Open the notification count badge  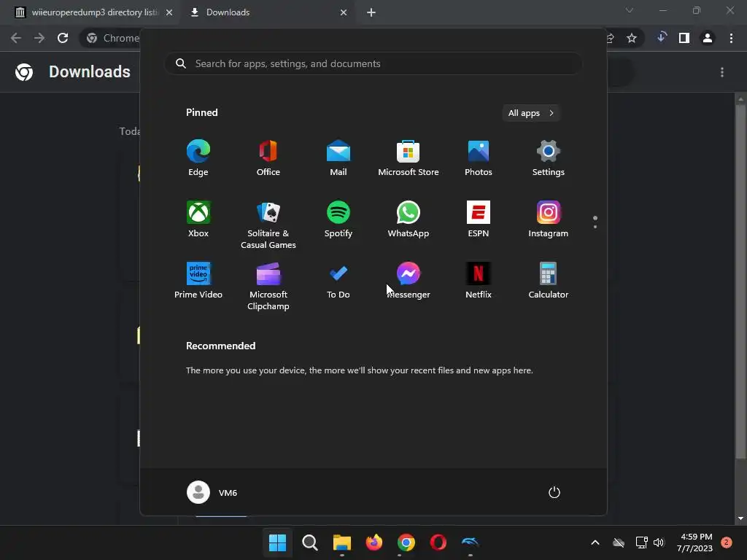[x=727, y=542]
